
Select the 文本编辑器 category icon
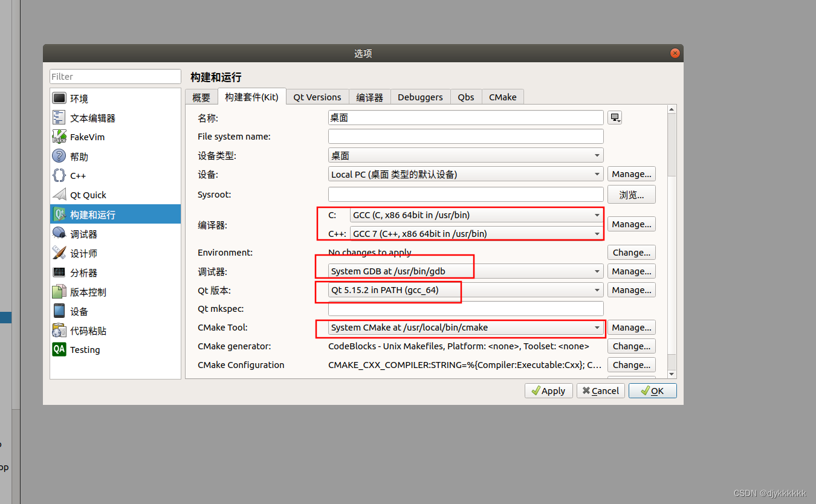click(59, 117)
